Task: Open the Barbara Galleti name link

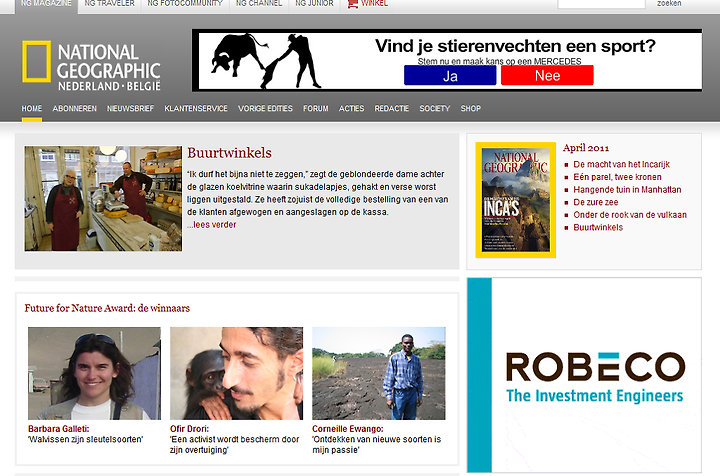Action: tap(58, 429)
